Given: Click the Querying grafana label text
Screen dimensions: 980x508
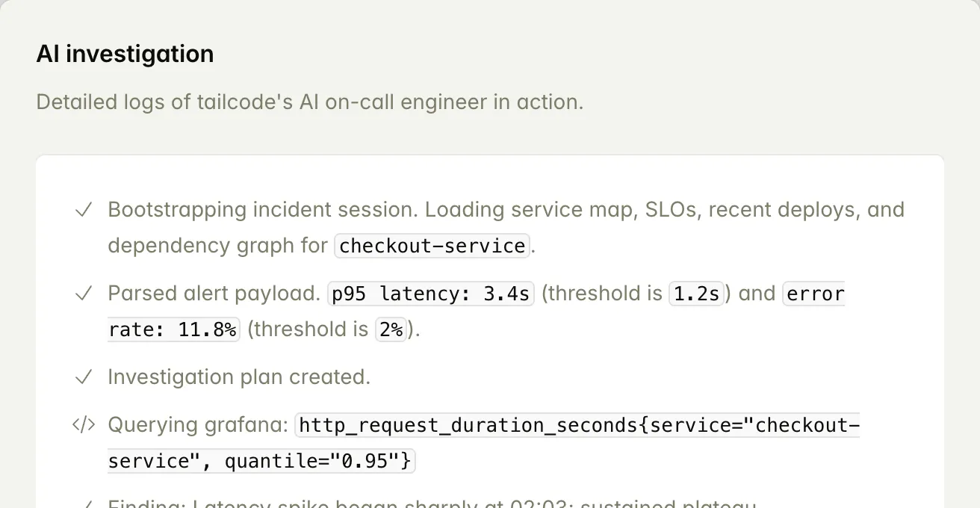Looking at the screenshot, I should [x=198, y=425].
